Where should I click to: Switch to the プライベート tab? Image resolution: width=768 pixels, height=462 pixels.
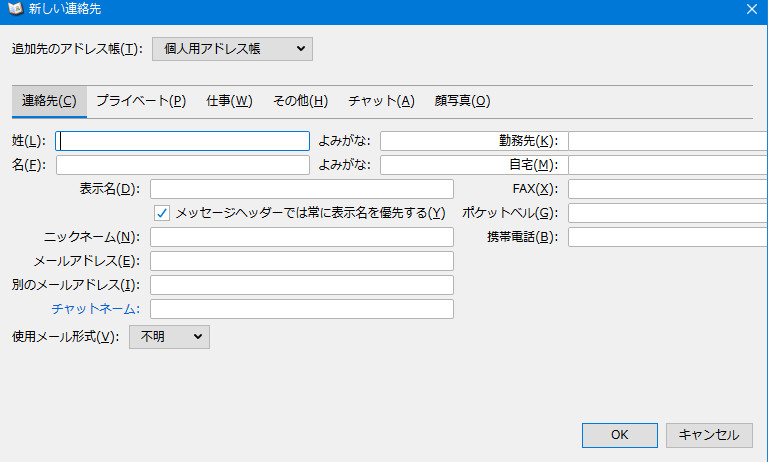[x=141, y=101]
